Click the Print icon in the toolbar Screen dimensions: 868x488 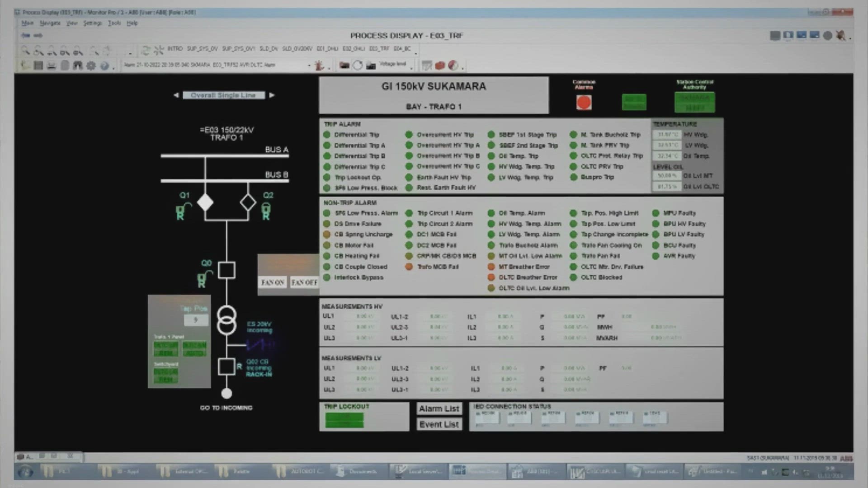click(51, 66)
